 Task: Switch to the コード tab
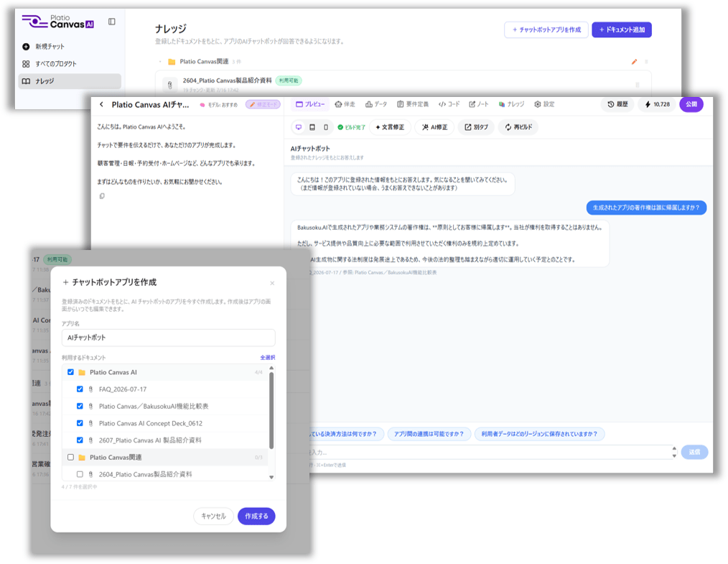click(x=449, y=104)
